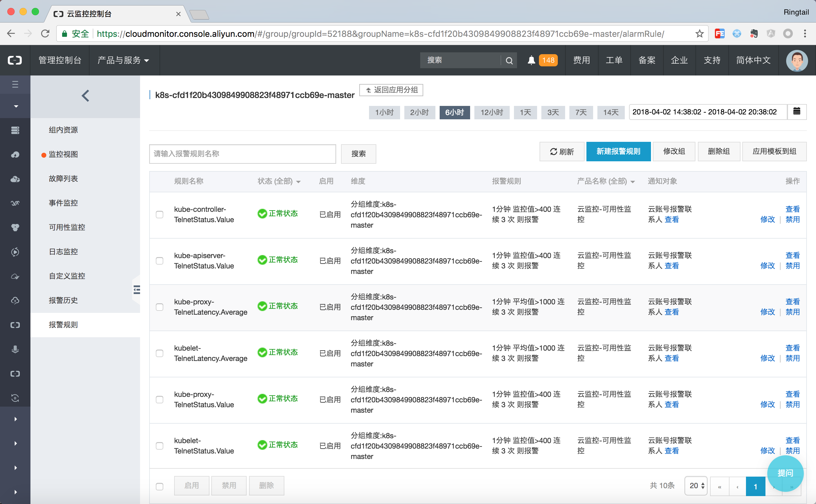The width and height of the screenshot is (816, 504).
Task: Click the red FE extension icon
Action: pyautogui.click(x=719, y=33)
